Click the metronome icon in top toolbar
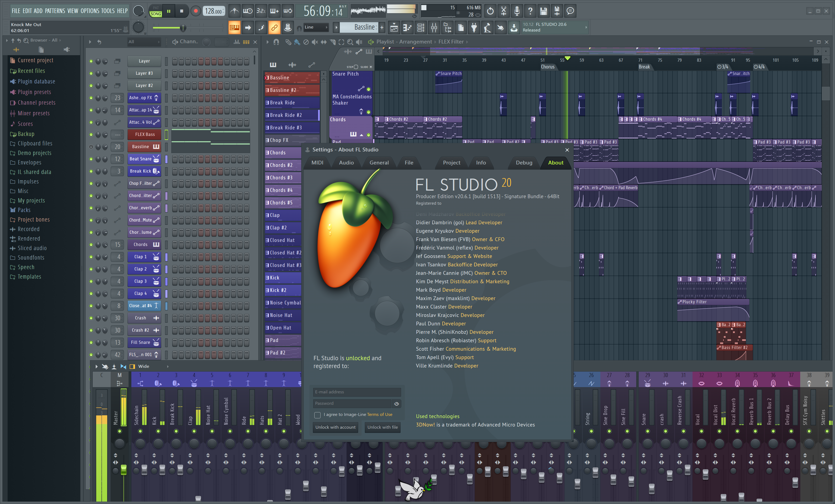Image resolution: width=835 pixels, height=504 pixels. coord(234,11)
